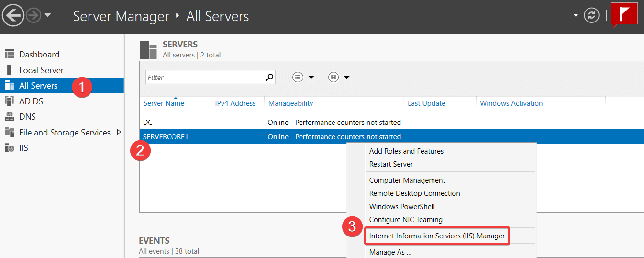Select Windows PowerShell menu entry
The image size is (644, 258).
[402, 207]
